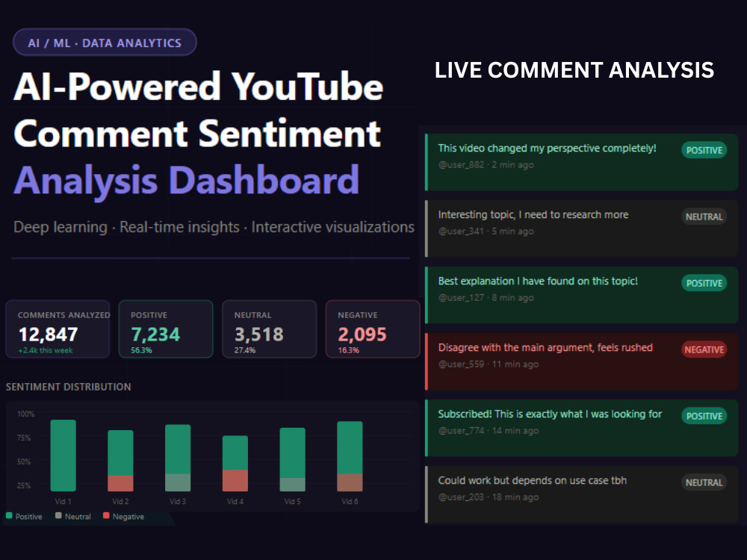Click NEGATIVE tag on @user_559 comment

pyautogui.click(x=704, y=349)
